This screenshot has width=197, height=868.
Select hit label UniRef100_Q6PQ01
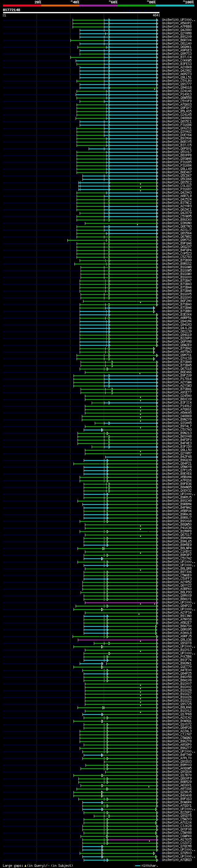click(177, 149)
